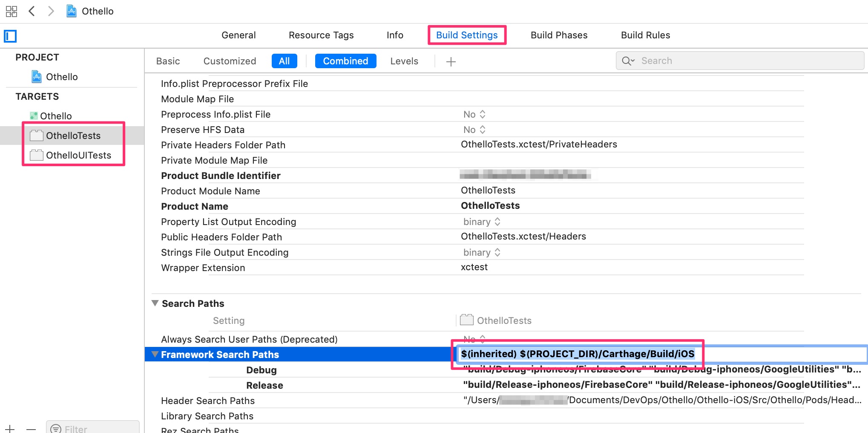Switch to Levels view mode
868x433 pixels.
pos(404,61)
